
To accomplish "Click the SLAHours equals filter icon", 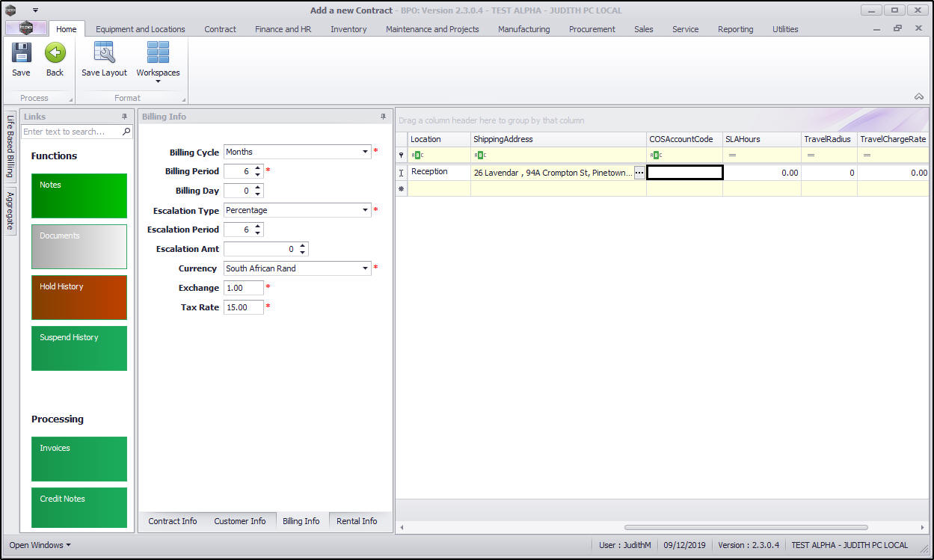I will tap(732, 156).
